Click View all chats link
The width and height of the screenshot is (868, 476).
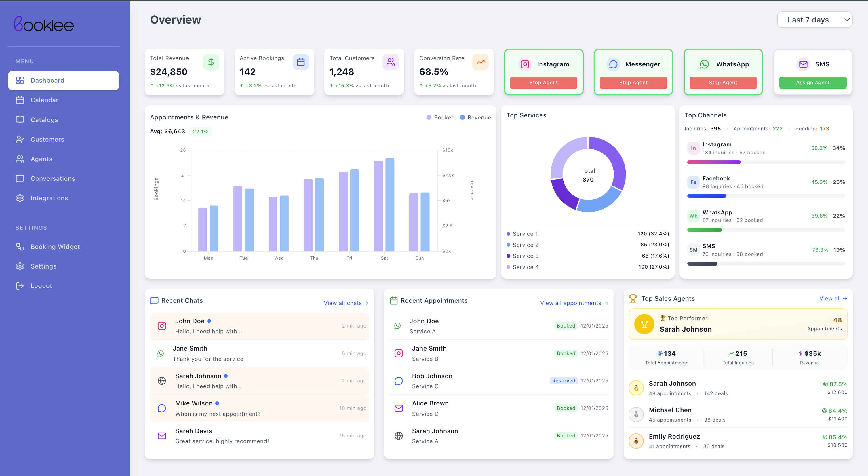click(346, 303)
